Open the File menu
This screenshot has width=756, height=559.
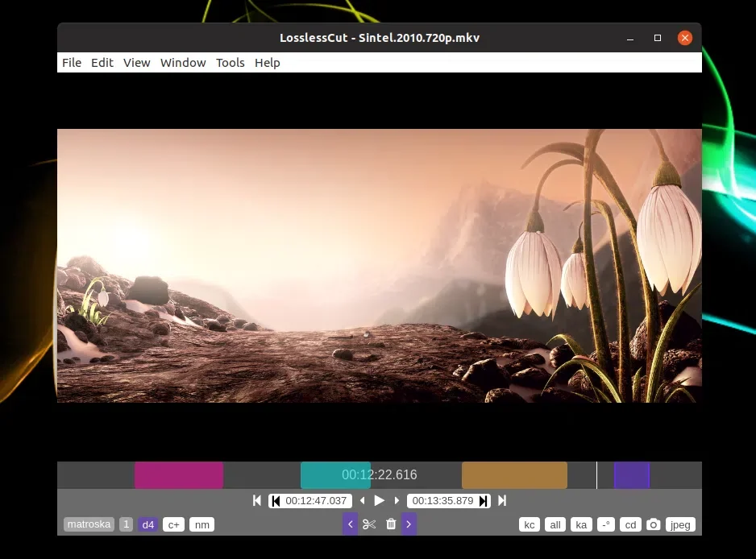tap(72, 63)
